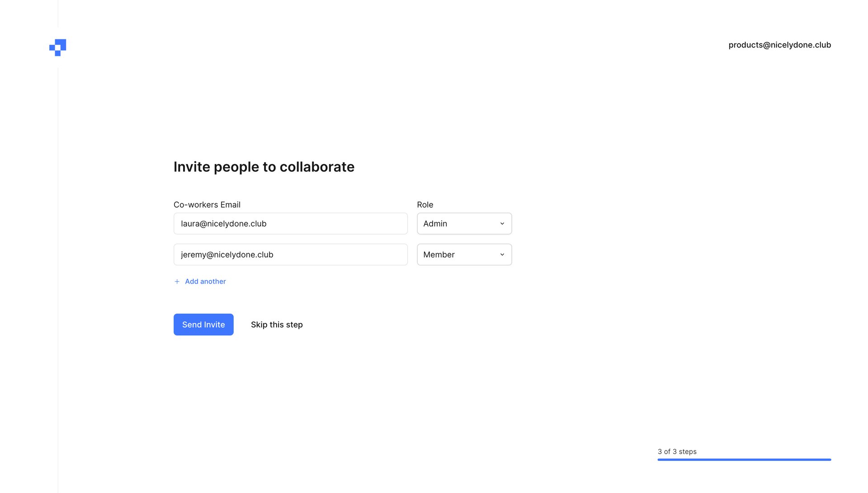Click the plus icon beside Add another

[177, 281]
